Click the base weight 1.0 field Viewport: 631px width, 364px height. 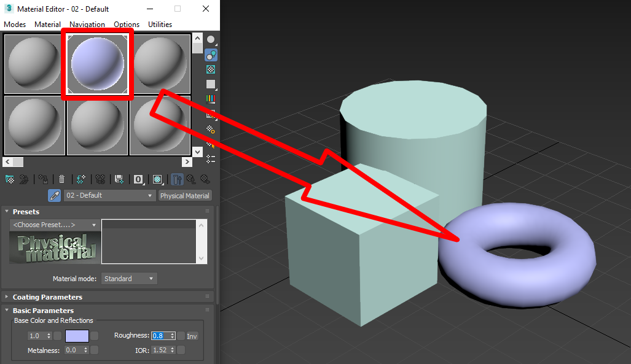[37, 336]
